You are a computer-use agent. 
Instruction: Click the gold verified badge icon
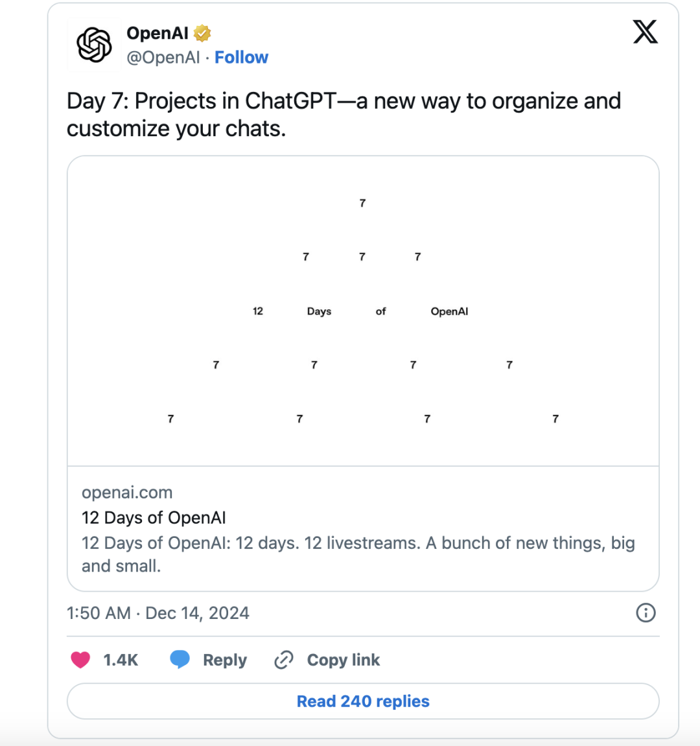point(202,33)
